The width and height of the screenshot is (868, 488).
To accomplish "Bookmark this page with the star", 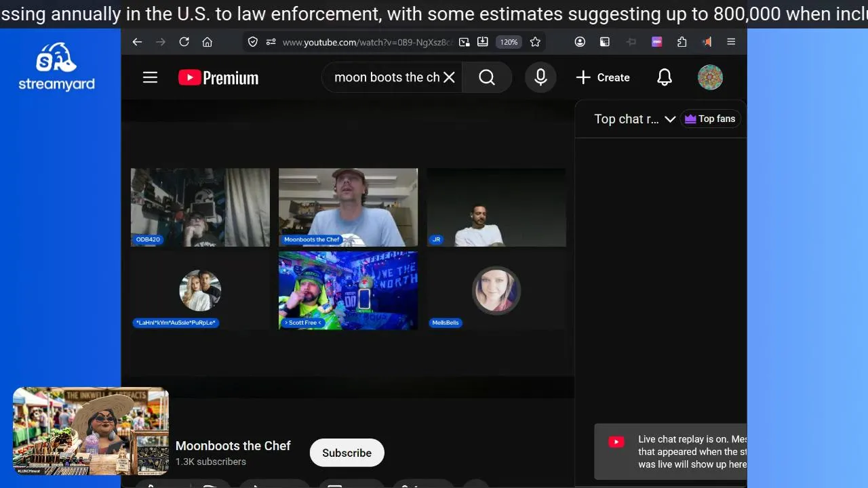I will (535, 42).
